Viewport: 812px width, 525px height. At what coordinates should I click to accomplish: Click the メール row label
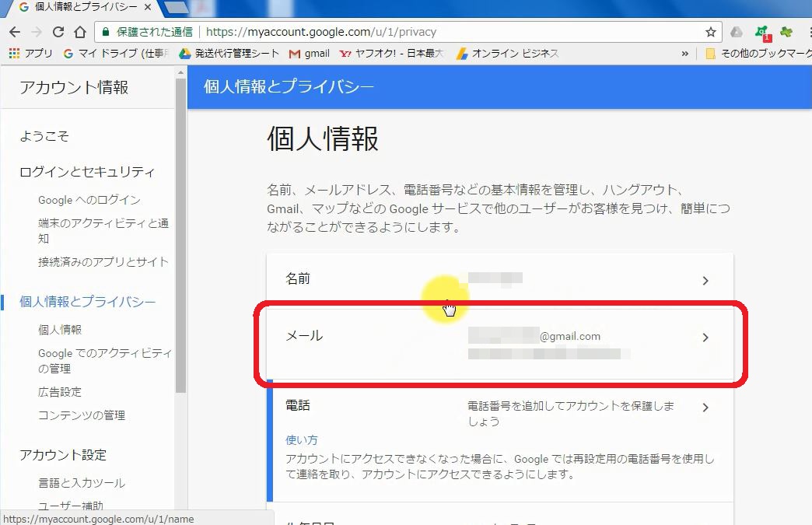[304, 336]
